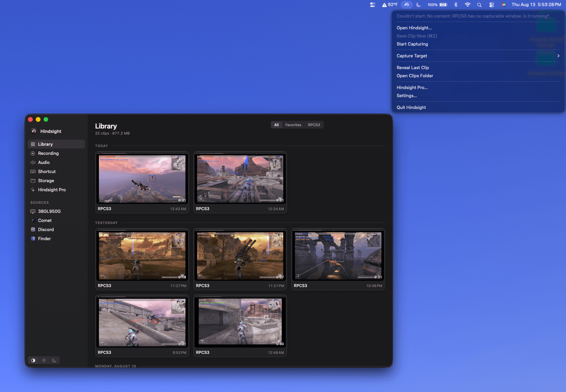The width and height of the screenshot is (566, 392).
Task: Choose Open Clips Folder from the menu
Action: [478, 76]
